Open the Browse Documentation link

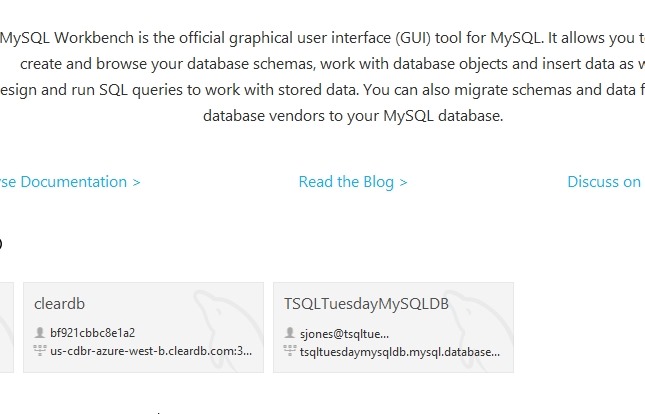pyautogui.click(x=70, y=182)
